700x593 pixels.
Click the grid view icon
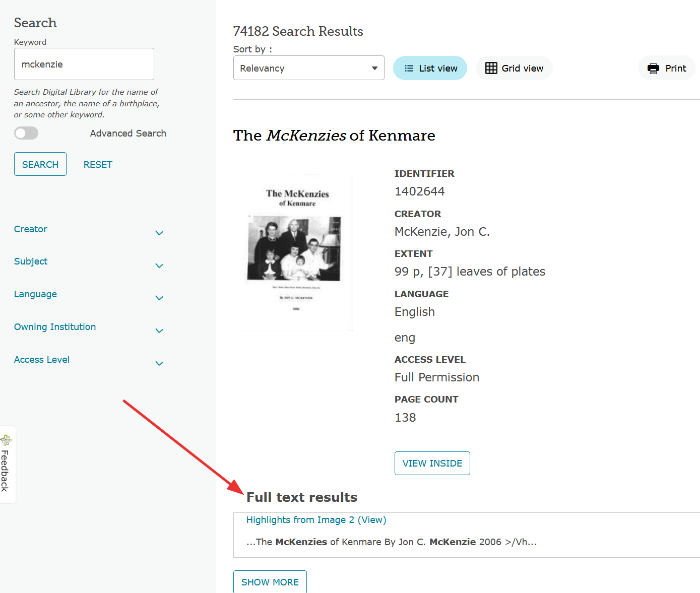click(491, 68)
